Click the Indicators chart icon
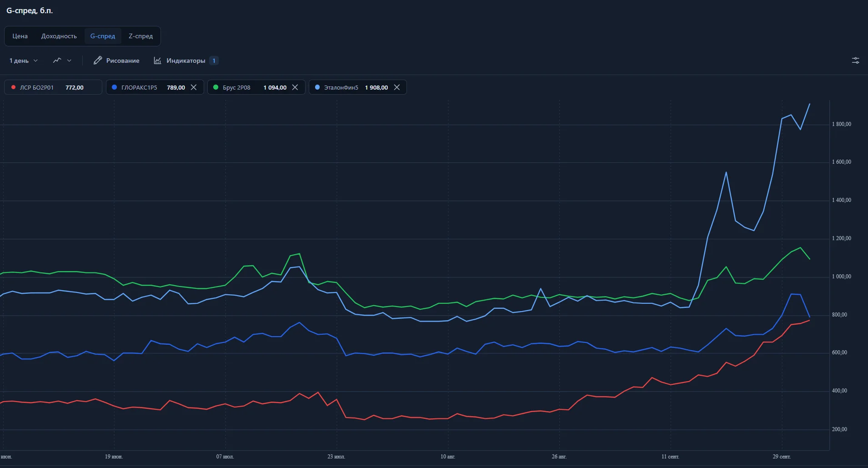Image resolution: width=868 pixels, height=468 pixels. point(157,60)
